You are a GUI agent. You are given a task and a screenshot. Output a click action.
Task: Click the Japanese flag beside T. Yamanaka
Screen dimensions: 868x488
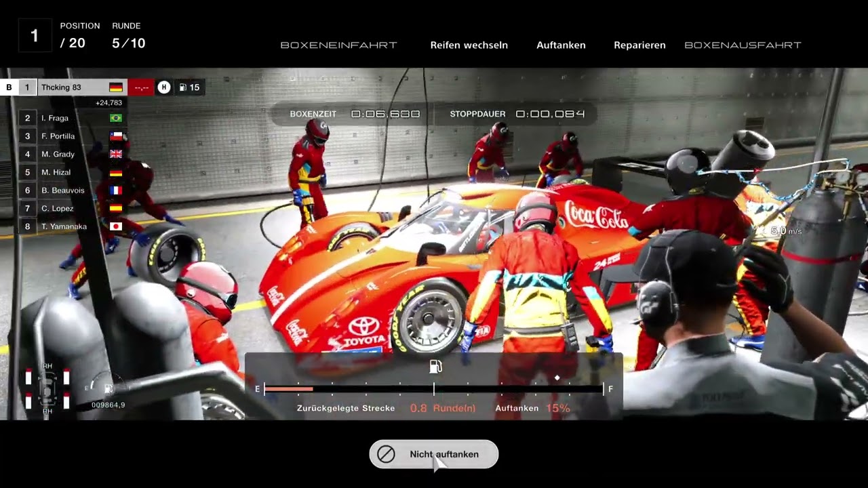[116, 226]
